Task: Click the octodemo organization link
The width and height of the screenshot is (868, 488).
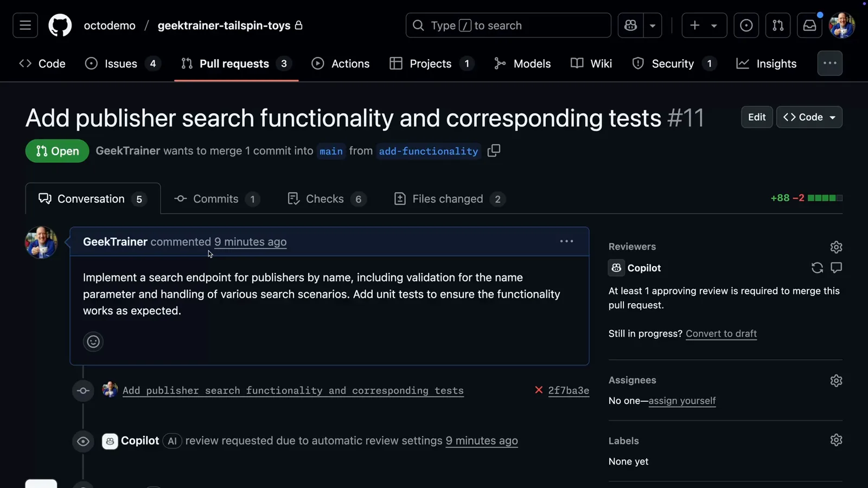Action: point(110,25)
